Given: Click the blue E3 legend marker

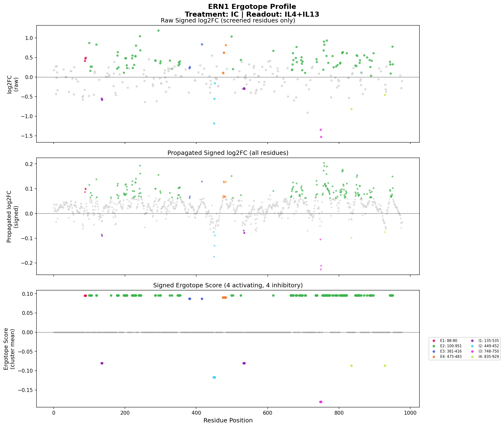Looking at the screenshot, I should [x=434, y=351].
